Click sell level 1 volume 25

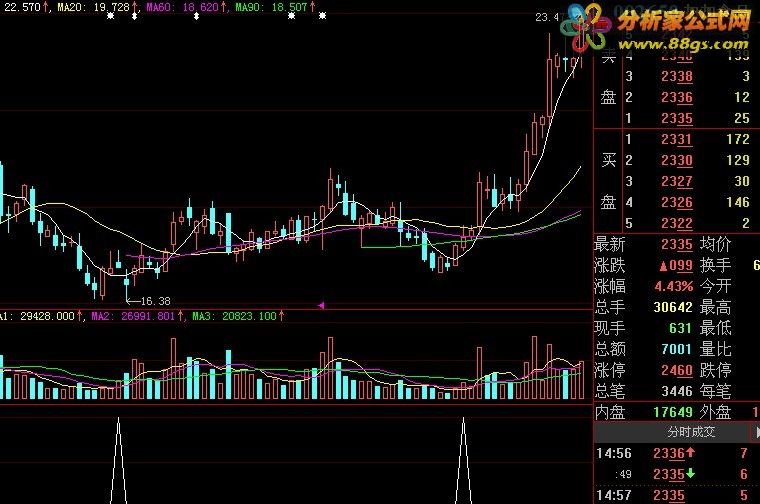(742, 118)
